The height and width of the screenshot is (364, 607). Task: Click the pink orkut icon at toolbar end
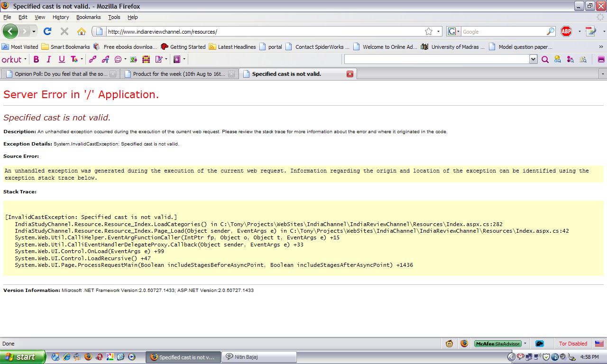[x=601, y=59]
